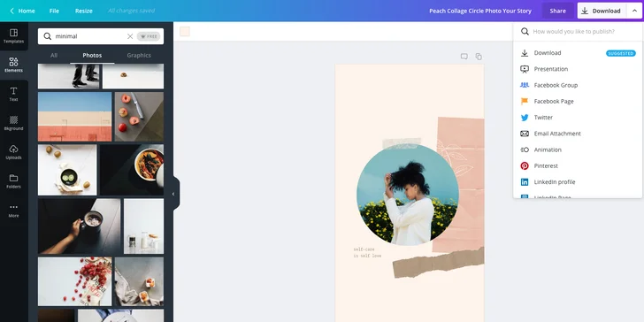644x322 pixels.
Task: Switch to the Photos tab
Action: (92, 55)
